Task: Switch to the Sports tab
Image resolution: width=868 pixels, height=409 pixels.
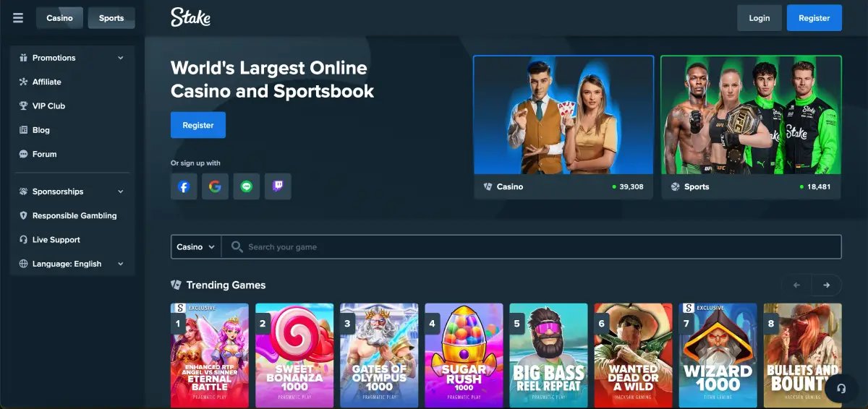Action: click(x=111, y=18)
